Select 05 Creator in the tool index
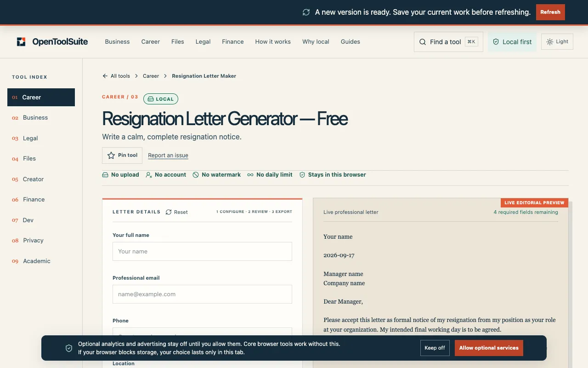 point(41,179)
